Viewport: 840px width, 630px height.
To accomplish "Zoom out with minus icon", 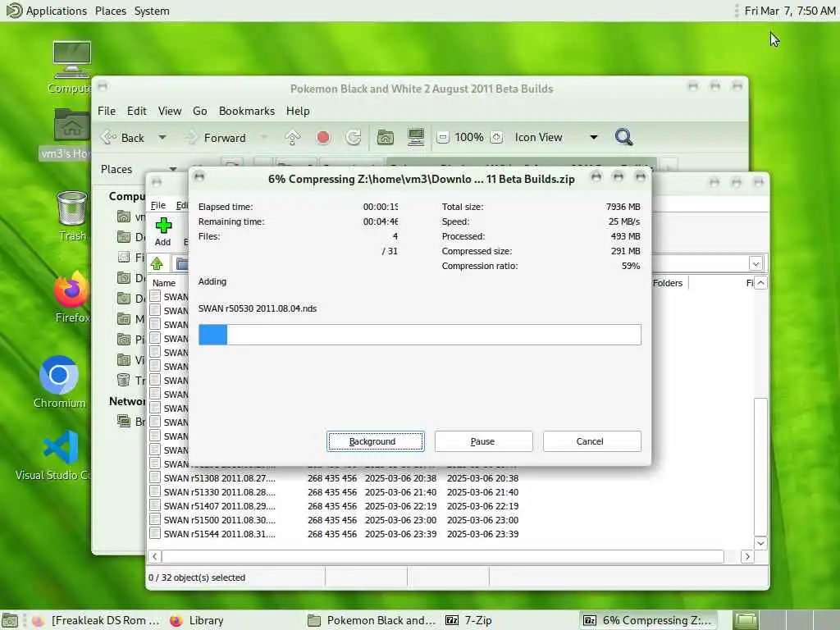I will tap(442, 138).
